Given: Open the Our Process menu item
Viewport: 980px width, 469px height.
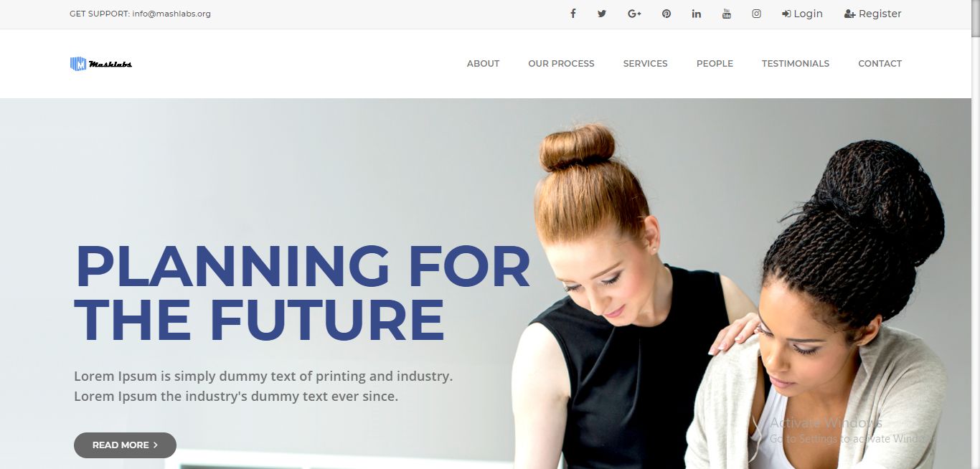Looking at the screenshot, I should click(x=561, y=64).
